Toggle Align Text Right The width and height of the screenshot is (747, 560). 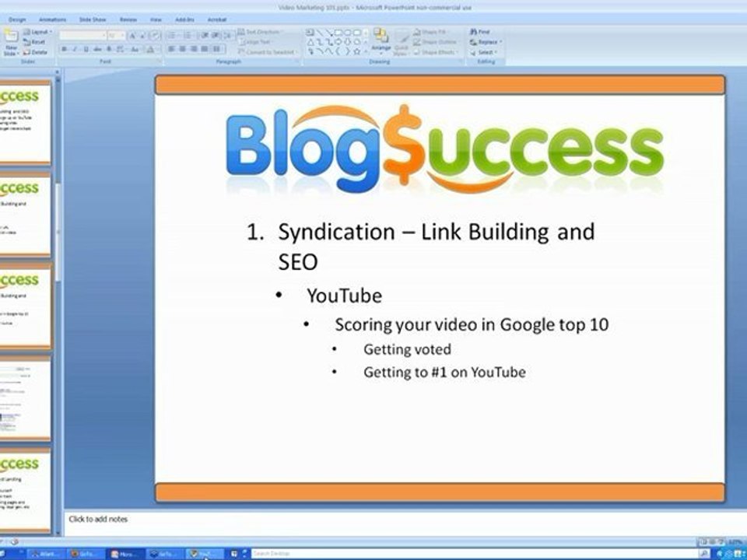click(x=194, y=49)
